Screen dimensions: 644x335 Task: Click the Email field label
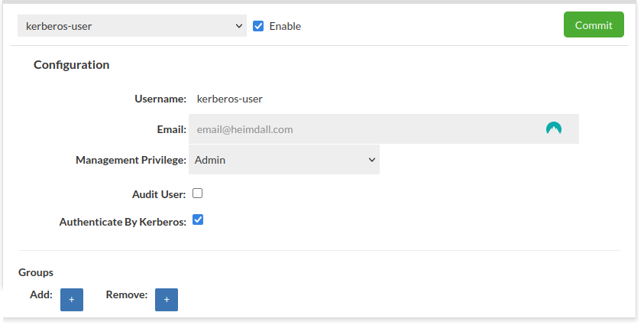point(171,129)
